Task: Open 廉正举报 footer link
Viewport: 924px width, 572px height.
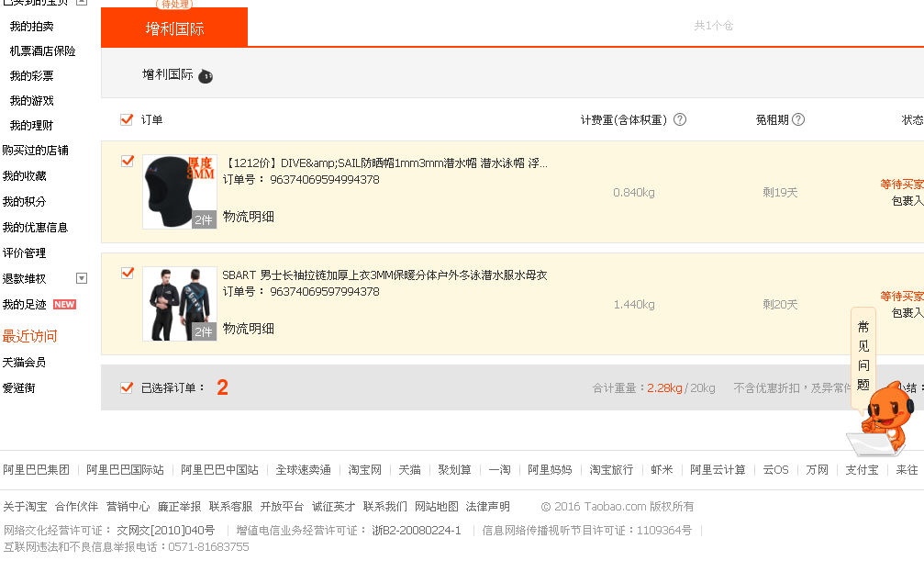Action: click(x=179, y=507)
